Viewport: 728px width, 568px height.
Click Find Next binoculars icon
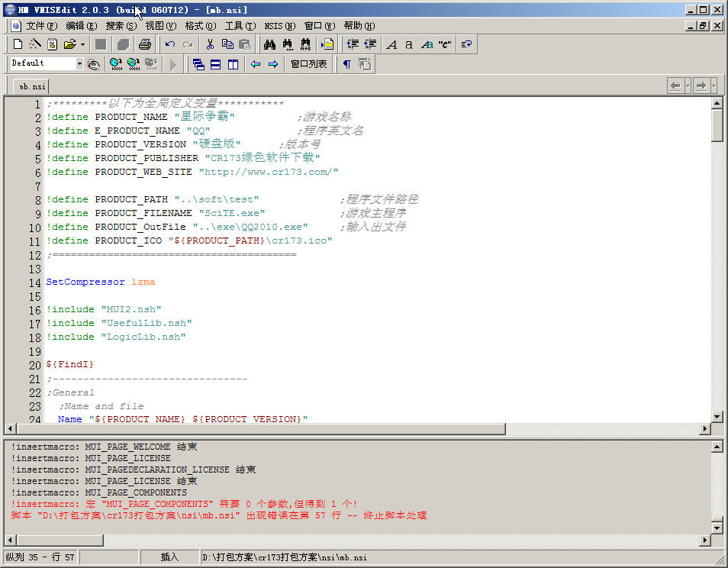(x=288, y=44)
